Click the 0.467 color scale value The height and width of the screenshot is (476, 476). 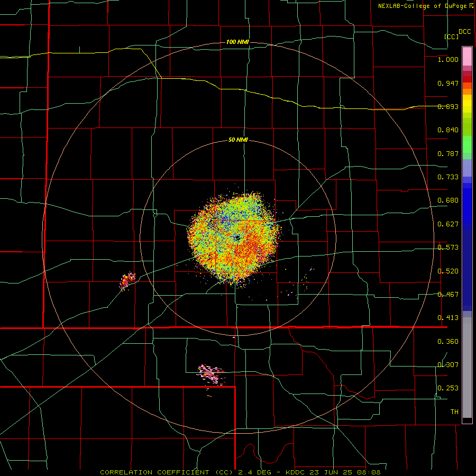point(448,295)
